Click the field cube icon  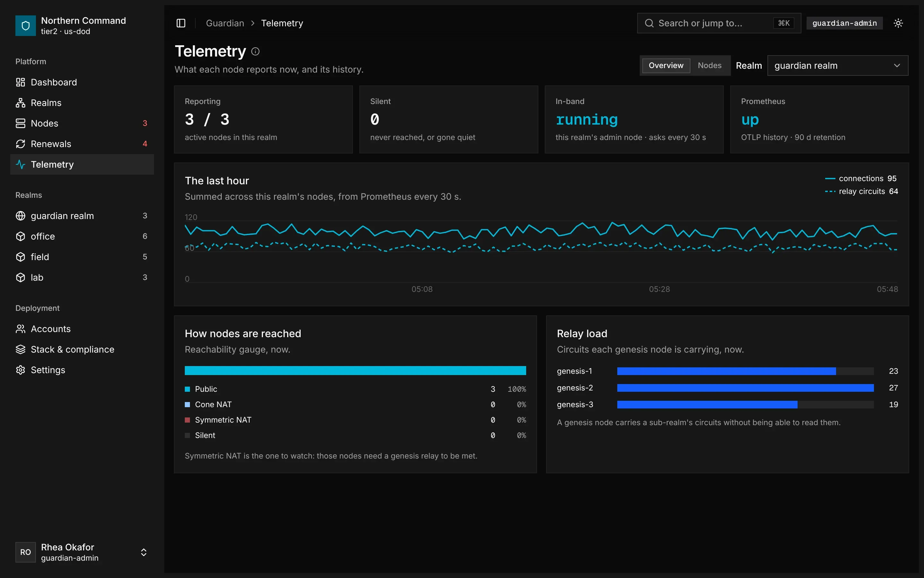pos(21,257)
